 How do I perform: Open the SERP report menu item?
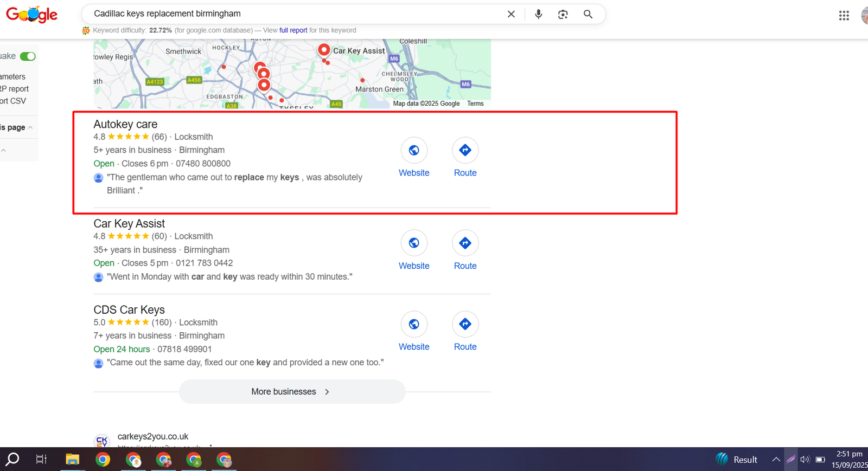coord(15,89)
